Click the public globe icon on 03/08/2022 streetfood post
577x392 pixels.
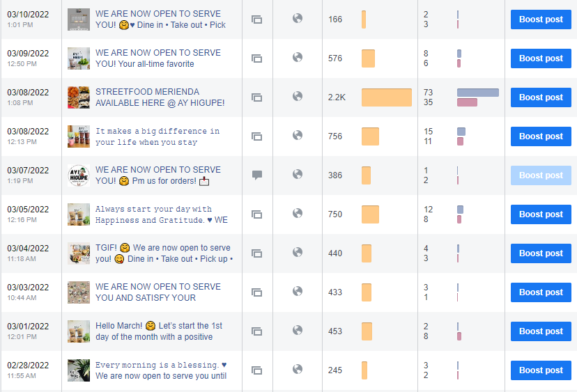298,97
